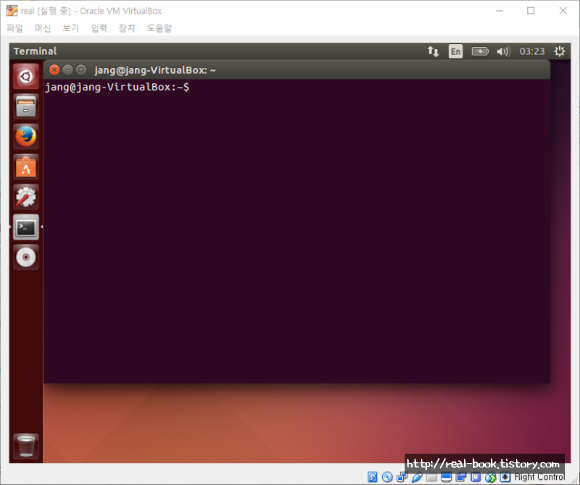Open Ubuntu Software Center
580x485 pixels.
[x=26, y=167]
